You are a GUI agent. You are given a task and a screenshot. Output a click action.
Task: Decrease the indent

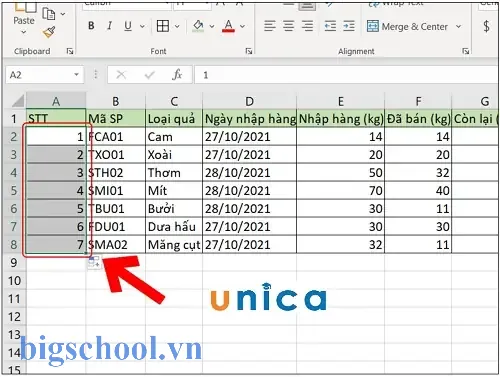click(330, 26)
